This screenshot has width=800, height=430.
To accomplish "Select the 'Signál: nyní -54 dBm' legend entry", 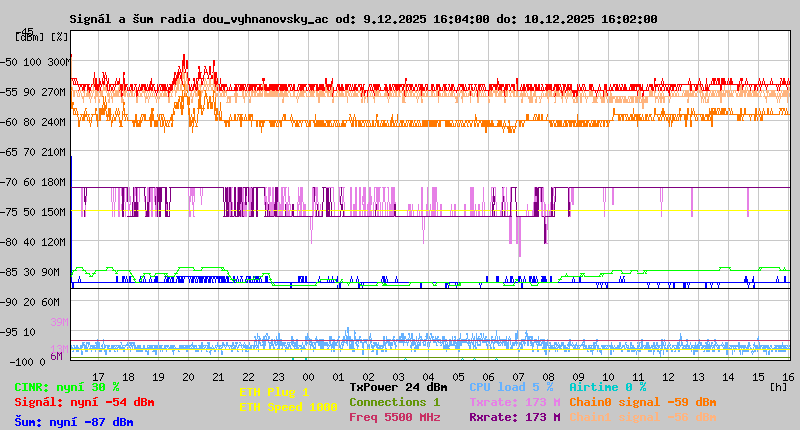I will tap(84, 402).
